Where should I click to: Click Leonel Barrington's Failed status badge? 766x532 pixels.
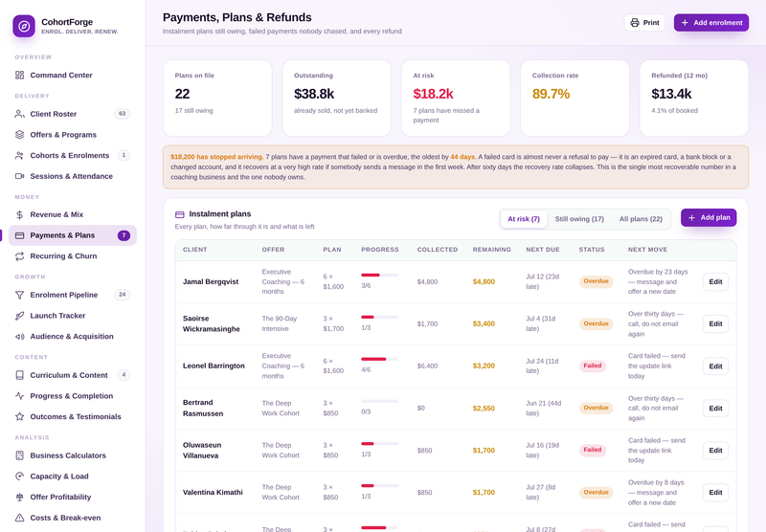point(593,366)
